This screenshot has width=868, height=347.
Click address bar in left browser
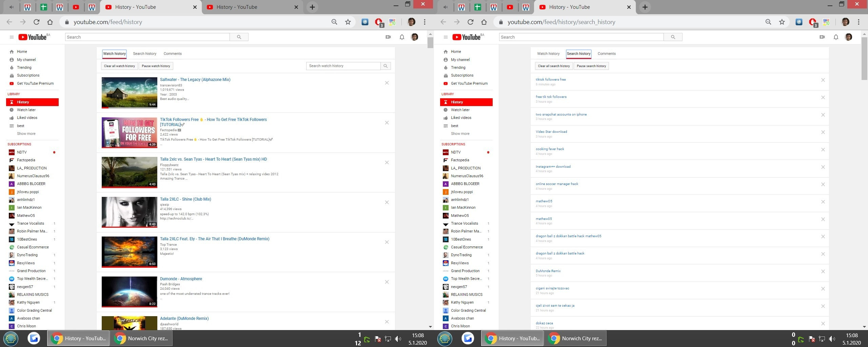[197, 22]
